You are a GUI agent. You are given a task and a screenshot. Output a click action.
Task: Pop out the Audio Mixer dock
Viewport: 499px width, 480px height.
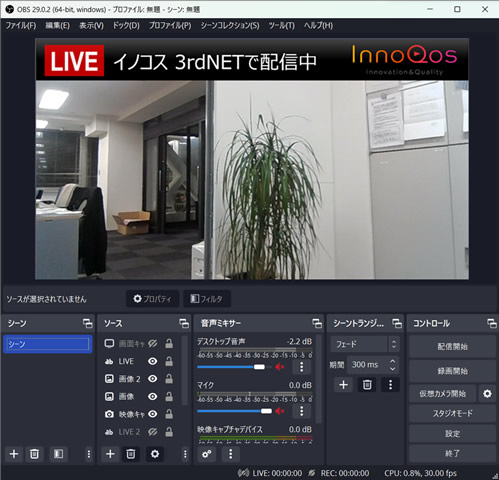pyautogui.click(x=317, y=323)
